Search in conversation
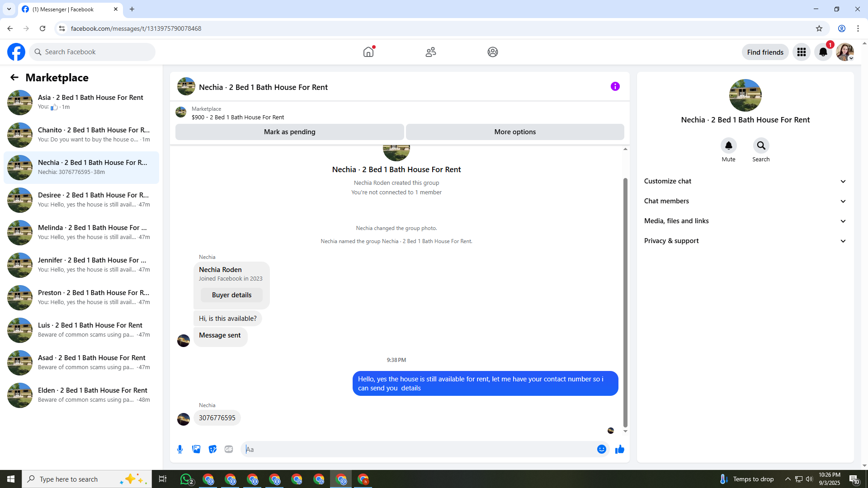This screenshot has height=488, width=868. [x=761, y=145]
